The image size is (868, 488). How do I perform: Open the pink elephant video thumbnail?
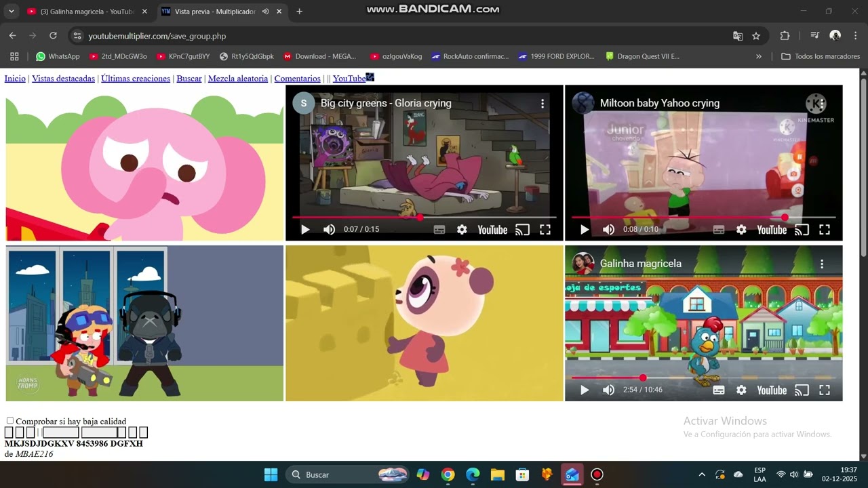[144, 163]
